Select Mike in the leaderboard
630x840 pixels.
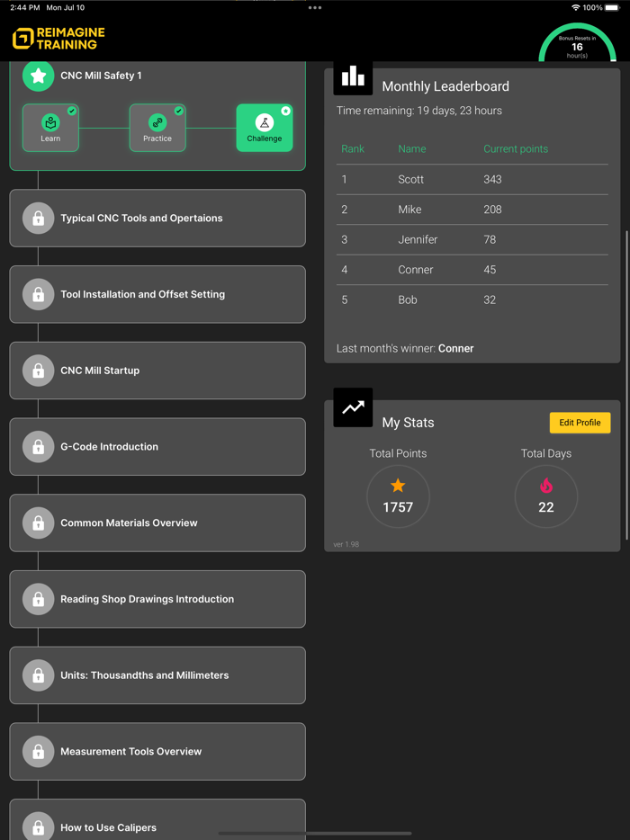(x=409, y=210)
